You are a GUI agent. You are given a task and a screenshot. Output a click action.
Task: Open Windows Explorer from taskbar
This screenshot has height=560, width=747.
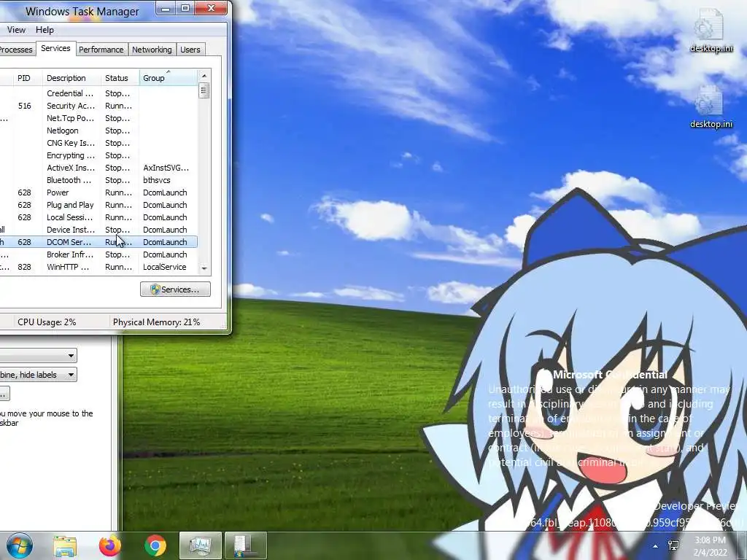65,546
